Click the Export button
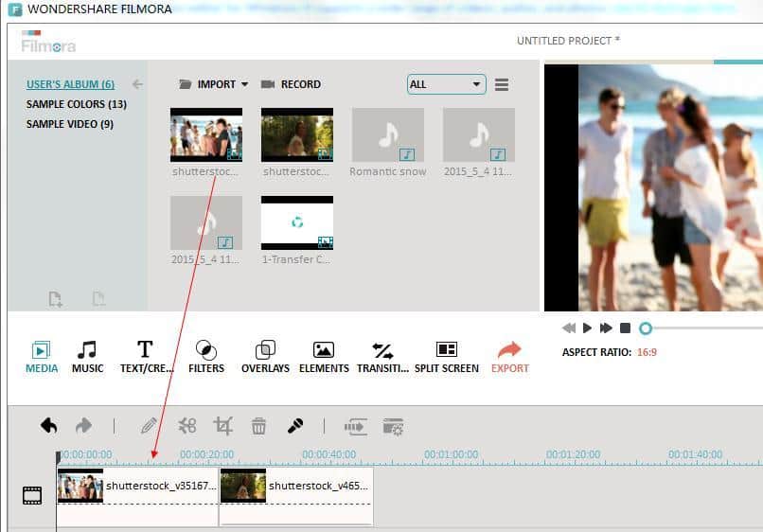This screenshot has width=763, height=532. tap(509, 357)
